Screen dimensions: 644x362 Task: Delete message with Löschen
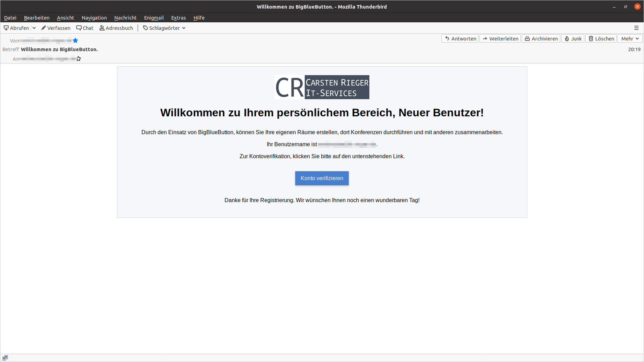coord(601,39)
